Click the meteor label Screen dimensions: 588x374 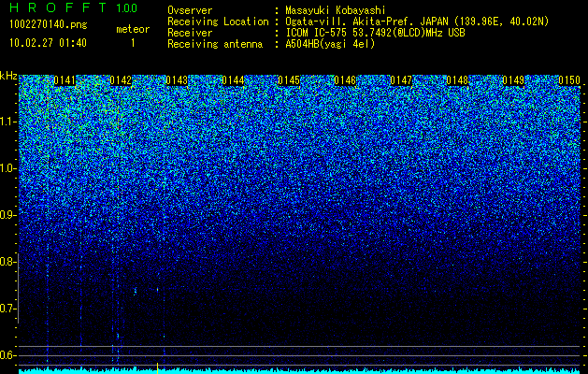click(x=133, y=29)
